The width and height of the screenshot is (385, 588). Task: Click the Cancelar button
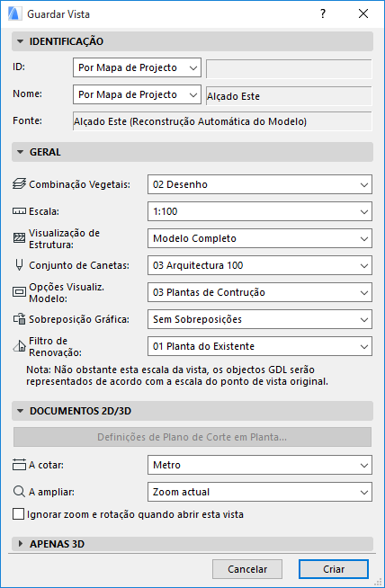(247, 569)
